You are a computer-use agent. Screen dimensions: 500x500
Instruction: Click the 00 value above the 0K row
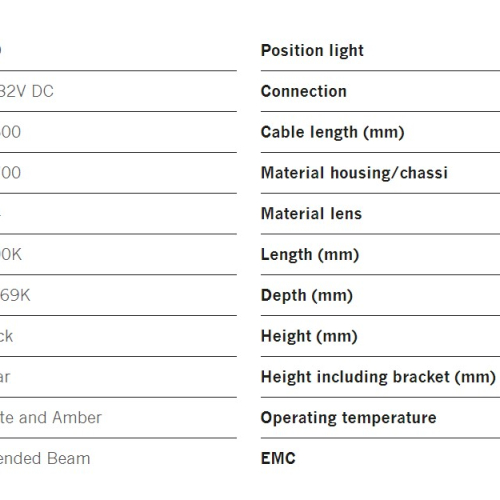click(x=10, y=173)
